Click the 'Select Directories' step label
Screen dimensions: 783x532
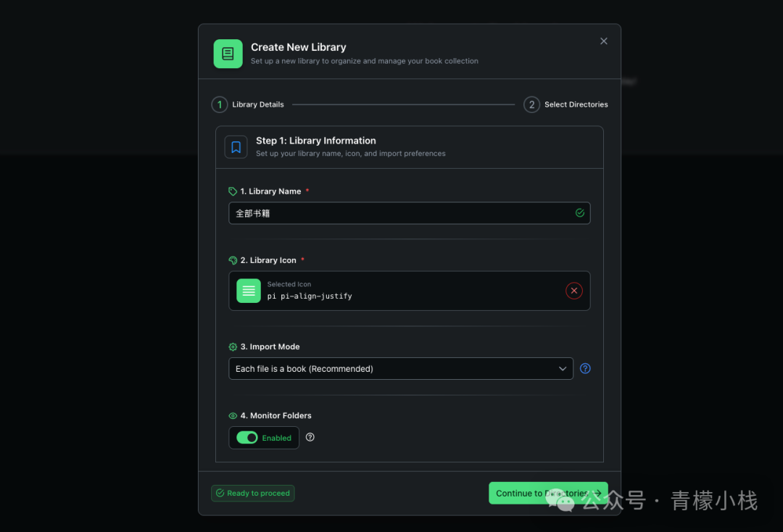point(576,104)
